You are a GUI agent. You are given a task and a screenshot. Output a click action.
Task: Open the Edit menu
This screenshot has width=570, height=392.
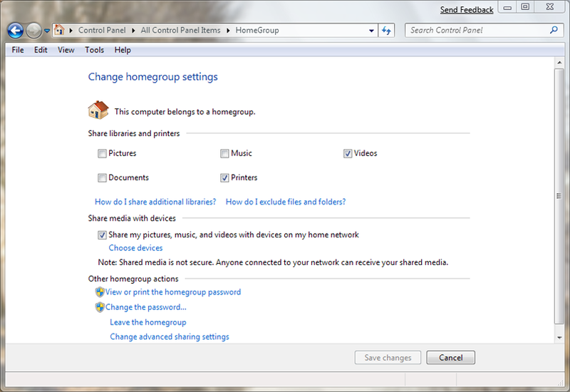(x=41, y=50)
